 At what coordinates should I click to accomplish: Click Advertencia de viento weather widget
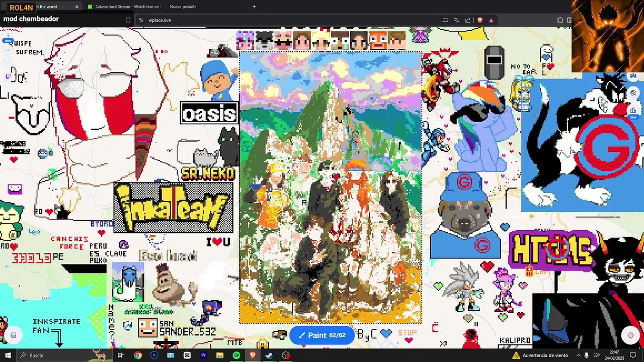[540, 355]
